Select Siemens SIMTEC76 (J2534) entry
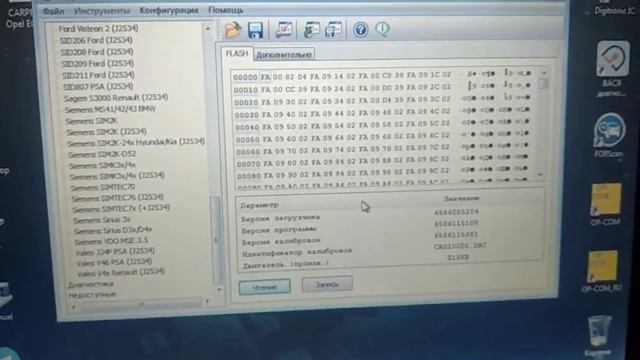This screenshot has height=360, width=640. click(118, 198)
